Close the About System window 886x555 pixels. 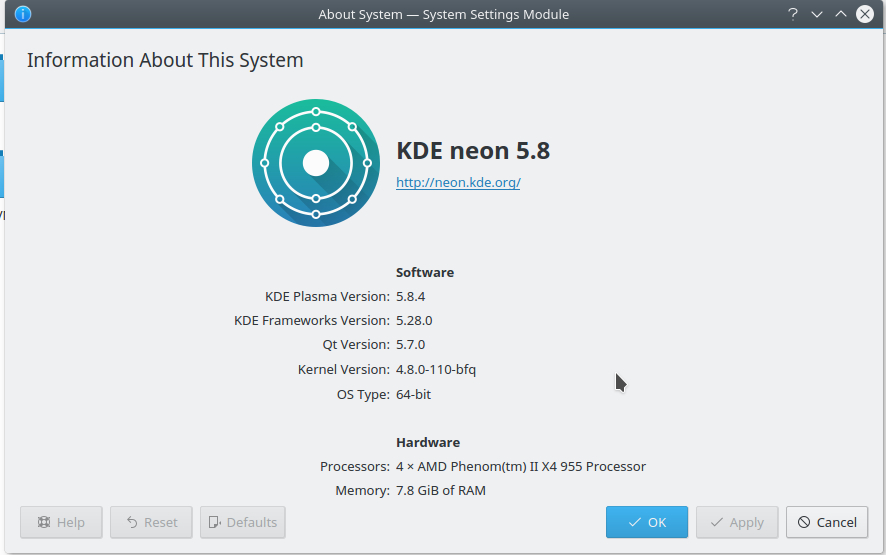(865, 14)
